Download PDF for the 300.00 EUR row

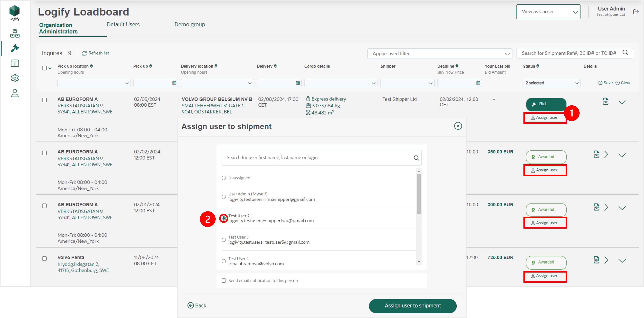coord(596,207)
